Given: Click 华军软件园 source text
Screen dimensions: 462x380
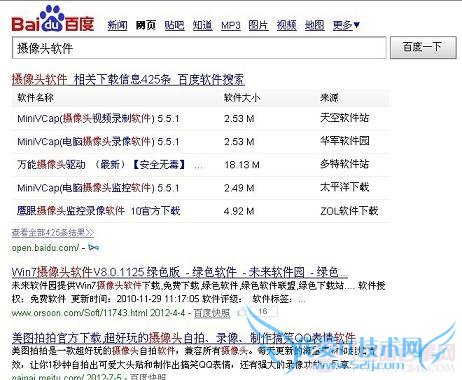Looking at the screenshot, I should [x=345, y=141].
